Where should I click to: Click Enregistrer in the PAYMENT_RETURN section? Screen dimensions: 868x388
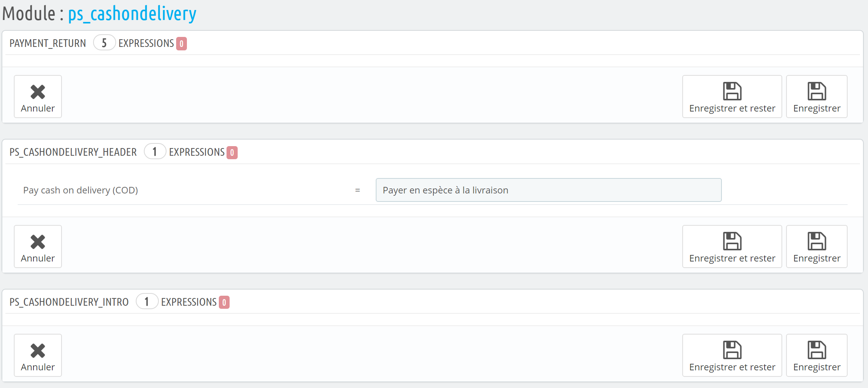(x=817, y=97)
